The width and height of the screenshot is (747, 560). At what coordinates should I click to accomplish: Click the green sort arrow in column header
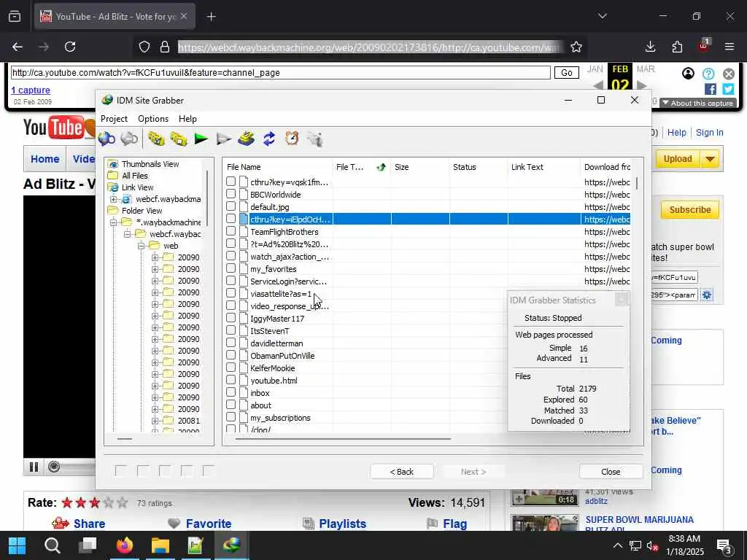(x=381, y=167)
